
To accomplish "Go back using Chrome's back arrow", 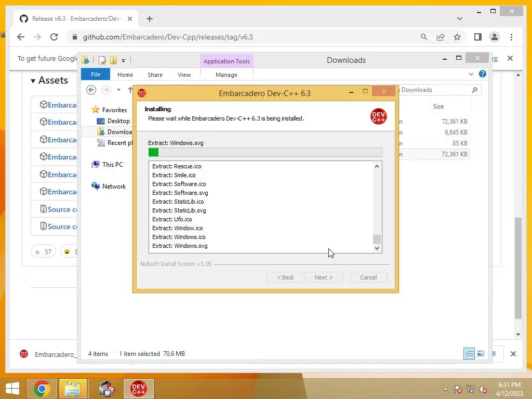I will tap(21, 37).
